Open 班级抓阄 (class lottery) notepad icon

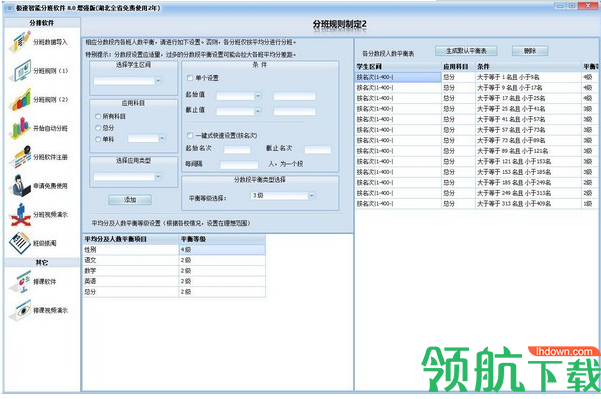[x=20, y=243]
